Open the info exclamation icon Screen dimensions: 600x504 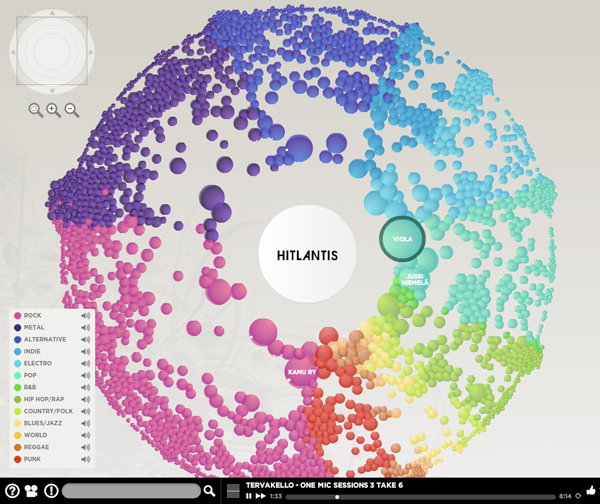(x=51, y=491)
